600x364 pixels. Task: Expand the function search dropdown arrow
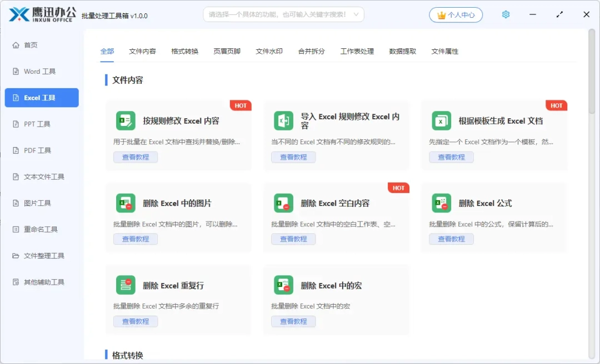(x=356, y=14)
